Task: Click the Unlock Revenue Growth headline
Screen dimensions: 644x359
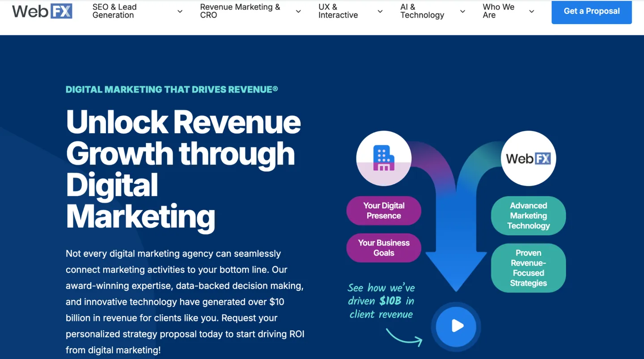Action: click(183, 169)
